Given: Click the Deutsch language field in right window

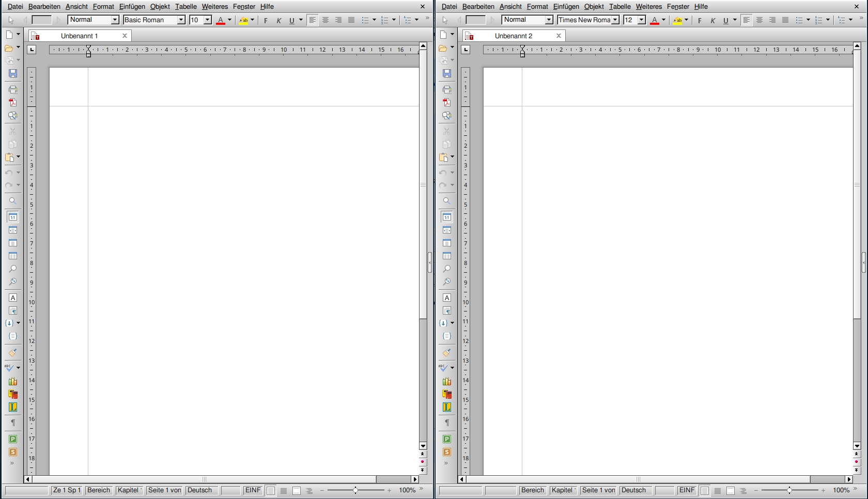Looking at the screenshot, I should pos(633,490).
